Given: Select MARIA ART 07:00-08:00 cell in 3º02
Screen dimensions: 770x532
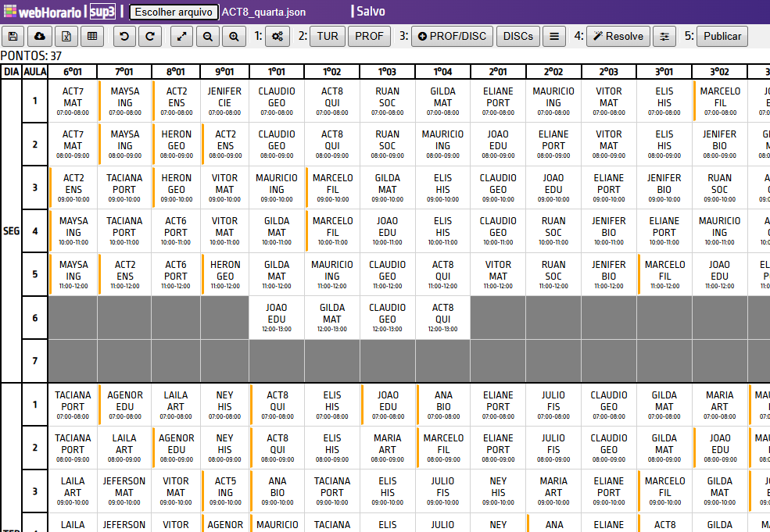Looking at the screenshot, I should (719, 405).
